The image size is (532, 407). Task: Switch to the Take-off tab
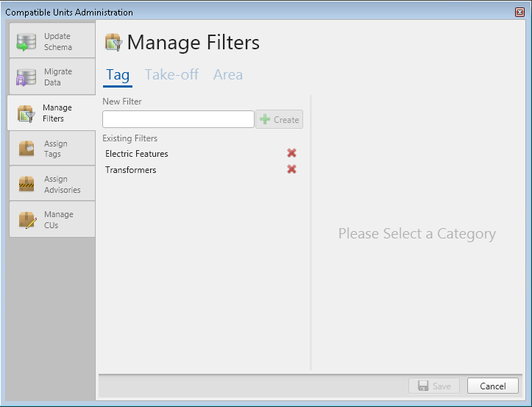[171, 75]
